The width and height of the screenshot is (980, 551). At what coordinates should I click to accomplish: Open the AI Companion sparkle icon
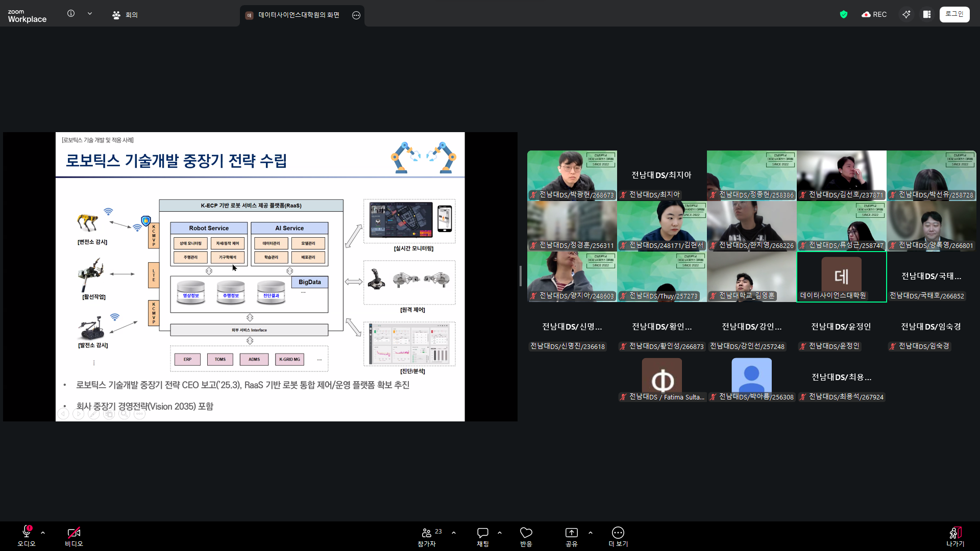906,14
